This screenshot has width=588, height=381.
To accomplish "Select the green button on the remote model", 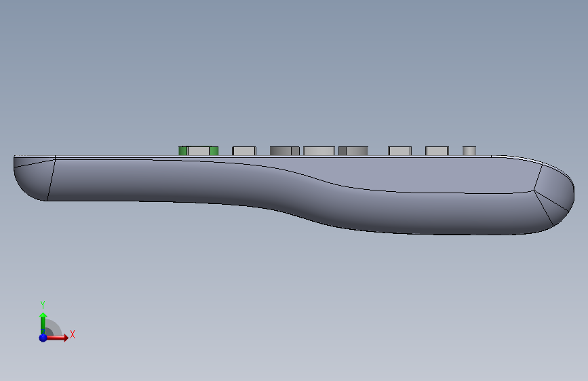I will tap(199, 151).
